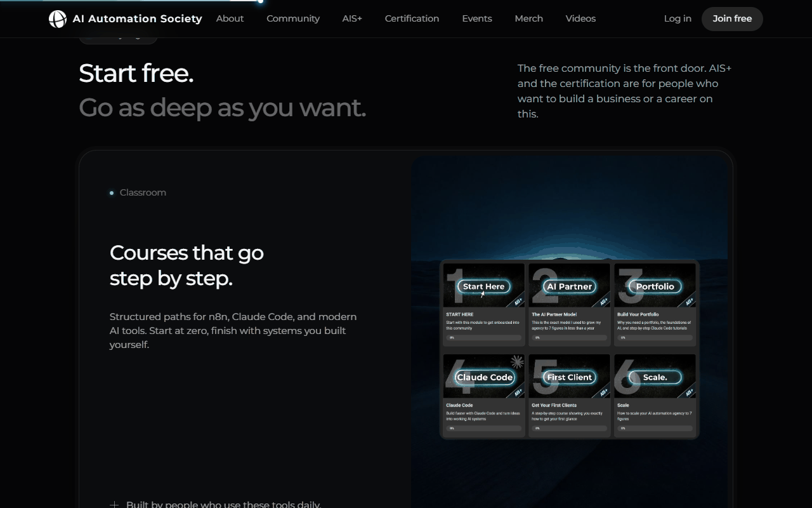Screen dimensions: 812x508
Task: Click the 'Get Your First Clients' card title
Action: click(554, 405)
